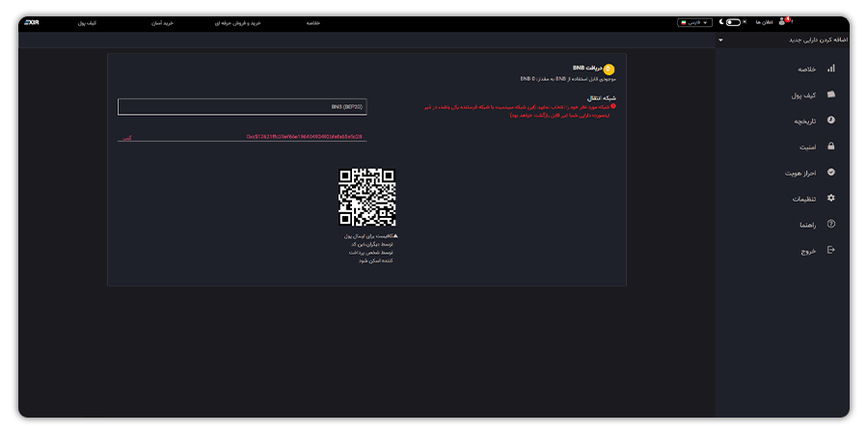
Task: Open خلاصه in the sidebar
Action: tap(806, 69)
